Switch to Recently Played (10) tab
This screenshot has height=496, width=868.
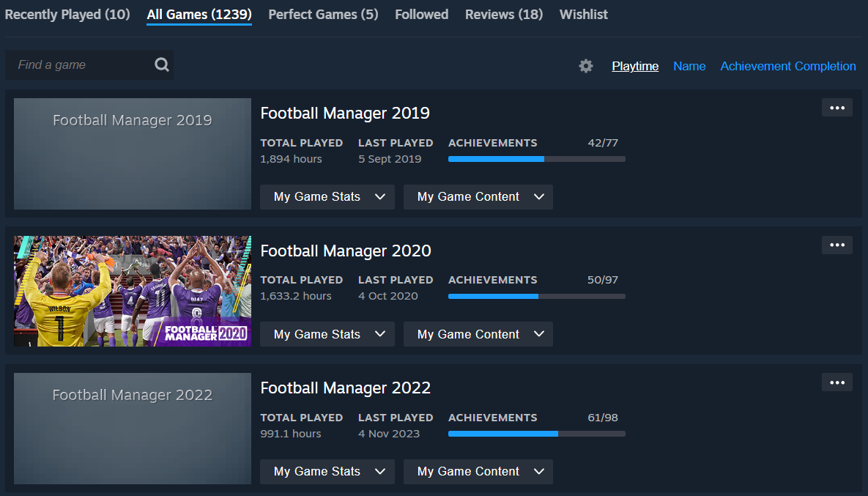click(x=67, y=15)
